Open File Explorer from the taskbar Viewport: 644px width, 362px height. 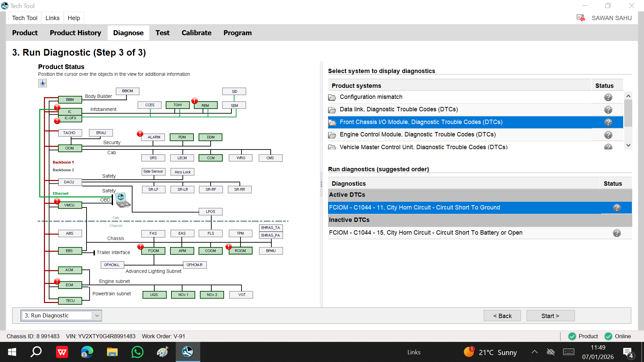pyautogui.click(x=112, y=352)
